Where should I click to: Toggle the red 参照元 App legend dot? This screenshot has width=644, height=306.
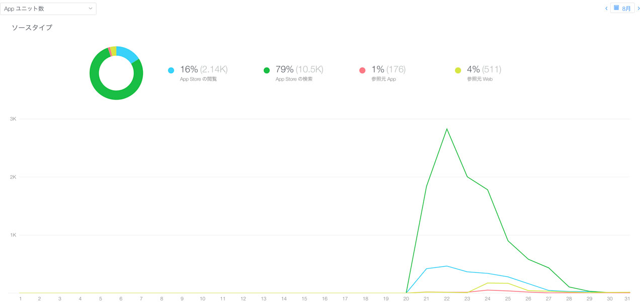tap(362, 70)
